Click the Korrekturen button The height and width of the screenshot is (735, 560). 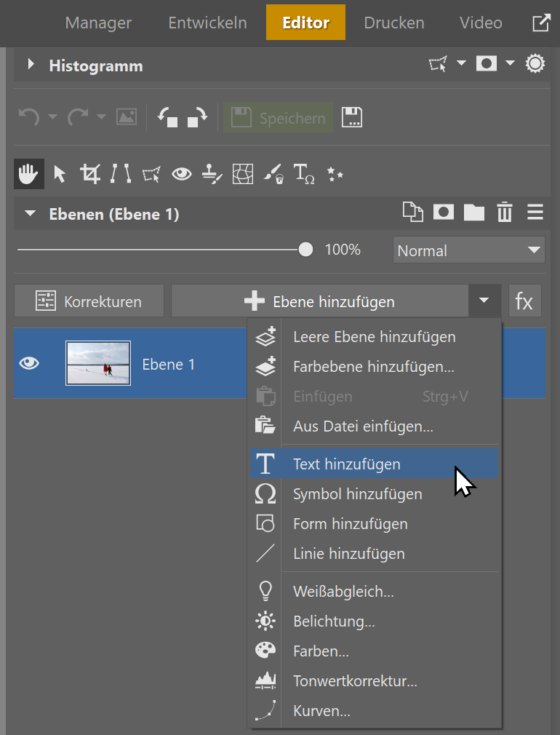tap(89, 301)
